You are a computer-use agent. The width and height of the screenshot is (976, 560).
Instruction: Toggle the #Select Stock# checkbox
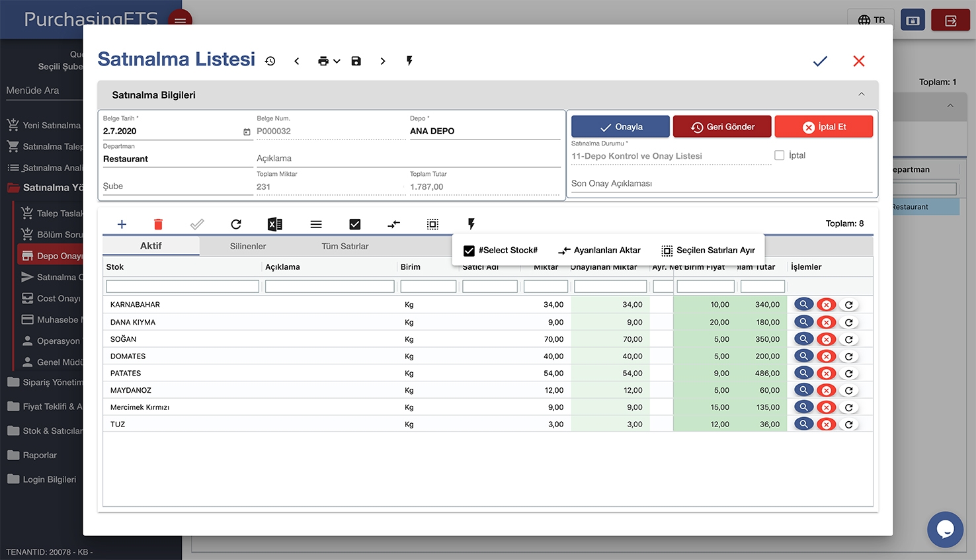[469, 251]
